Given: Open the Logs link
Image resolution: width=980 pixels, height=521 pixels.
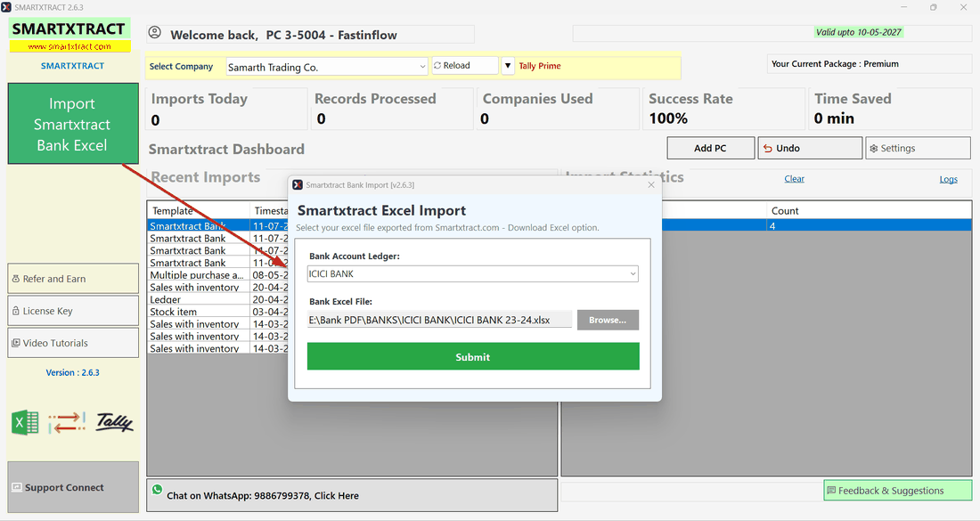Looking at the screenshot, I should [x=948, y=179].
